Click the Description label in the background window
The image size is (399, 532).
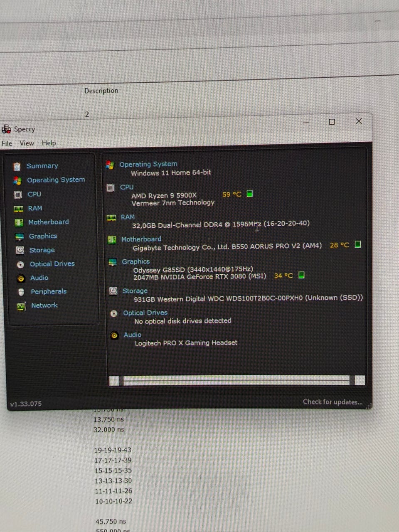[101, 91]
